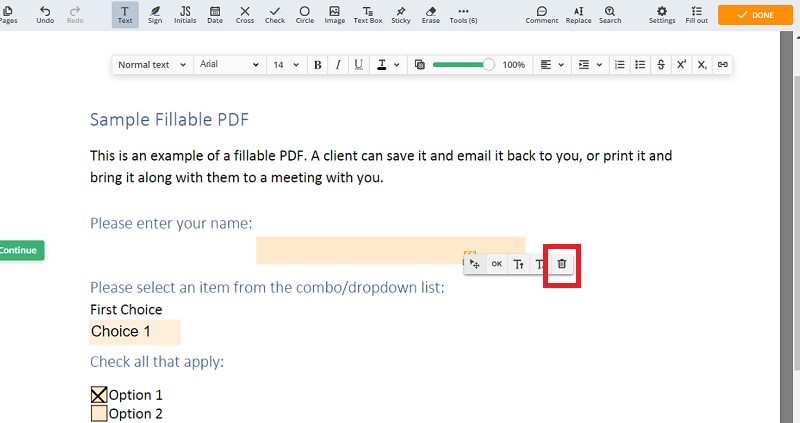The width and height of the screenshot is (800, 423).
Task: Toggle bold formatting
Action: click(x=318, y=65)
